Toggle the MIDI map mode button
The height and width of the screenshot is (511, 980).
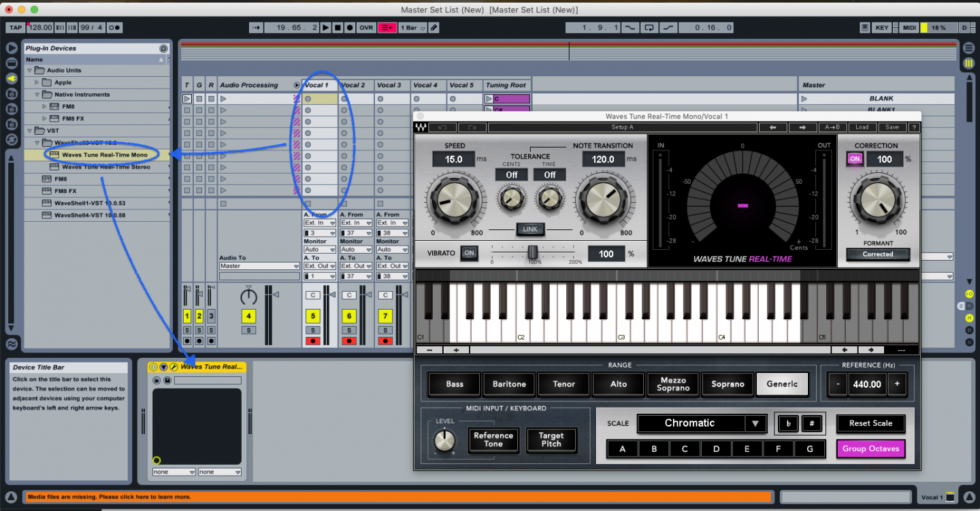(x=909, y=28)
